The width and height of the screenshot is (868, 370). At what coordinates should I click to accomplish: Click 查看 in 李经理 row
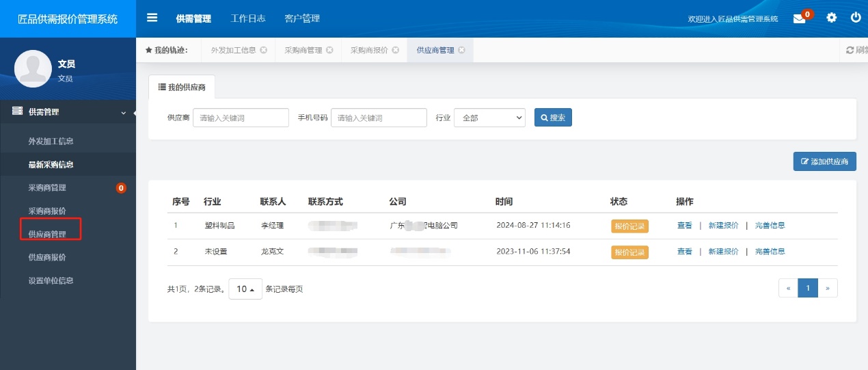point(685,225)
